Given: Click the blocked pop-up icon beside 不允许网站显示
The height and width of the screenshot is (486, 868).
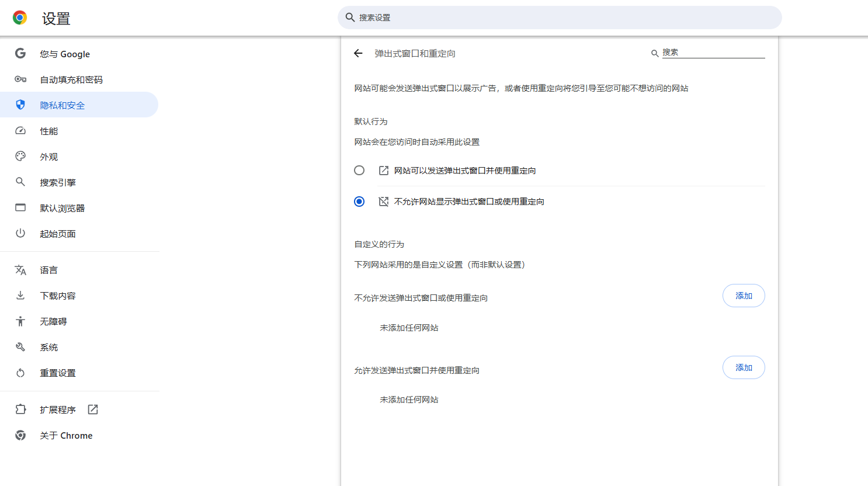Looking at the screenshot, I should pos(384,202).
